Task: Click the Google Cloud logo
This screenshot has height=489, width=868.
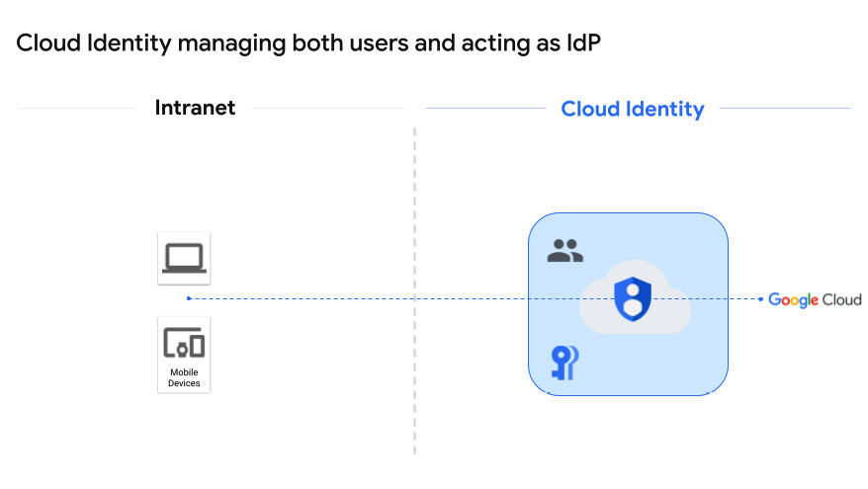Action: coord(815,299)
